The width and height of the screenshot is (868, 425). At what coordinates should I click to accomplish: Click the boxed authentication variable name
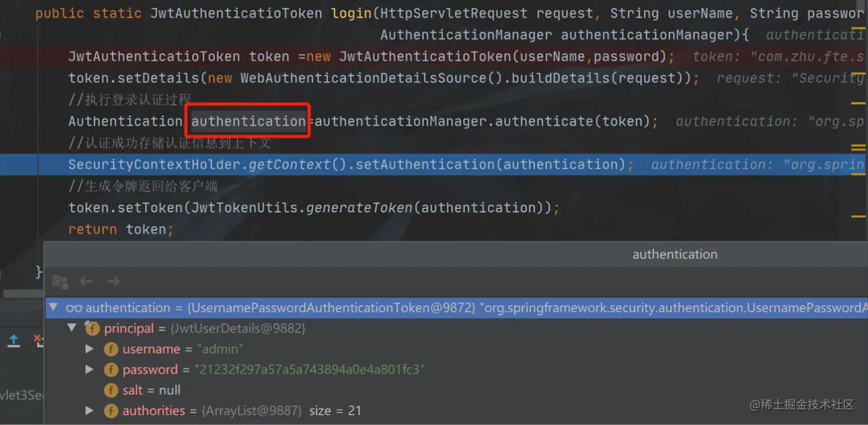(x=249, y=121)
